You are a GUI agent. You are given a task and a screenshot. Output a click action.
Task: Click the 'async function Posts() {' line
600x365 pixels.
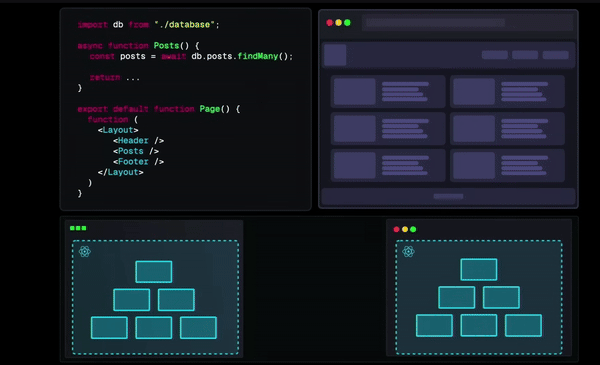pos(138,46)
